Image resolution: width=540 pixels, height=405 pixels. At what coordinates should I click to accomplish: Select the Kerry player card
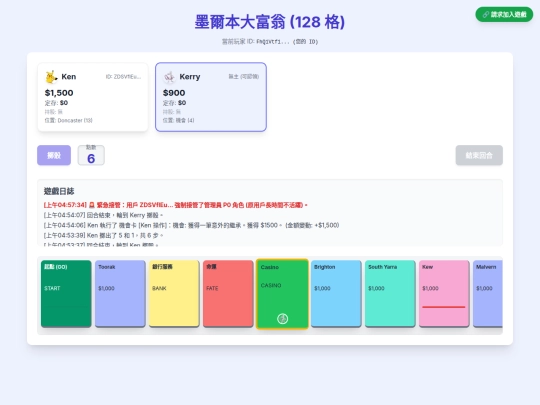coord(211,97)
